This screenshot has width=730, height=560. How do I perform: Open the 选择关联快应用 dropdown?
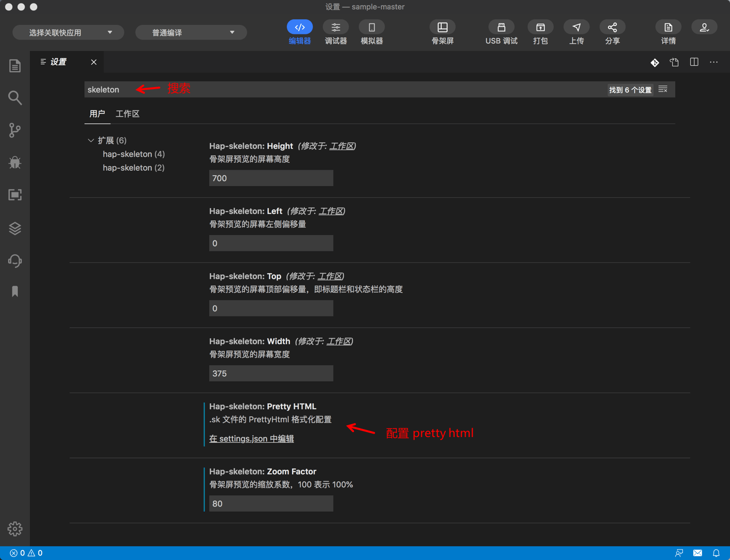(68, 33)
